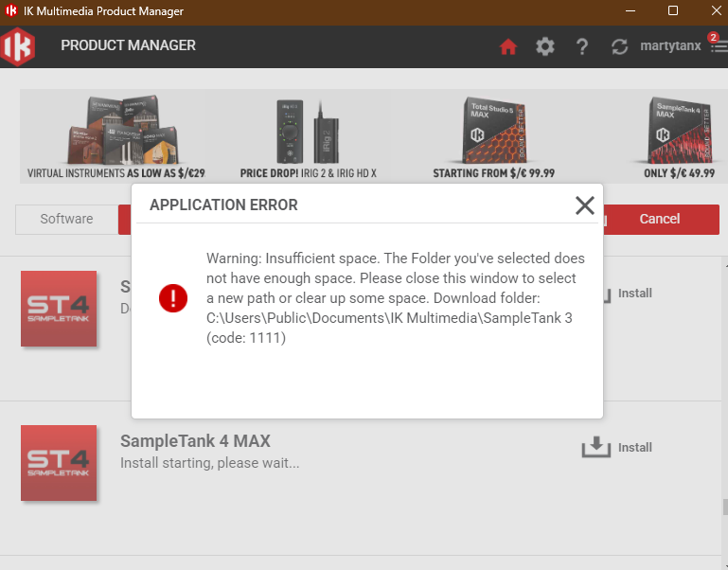Viewport: 728px width, 570px height.
Task: Select the SampleTank 4 MAX title
Action: [195, 441]
